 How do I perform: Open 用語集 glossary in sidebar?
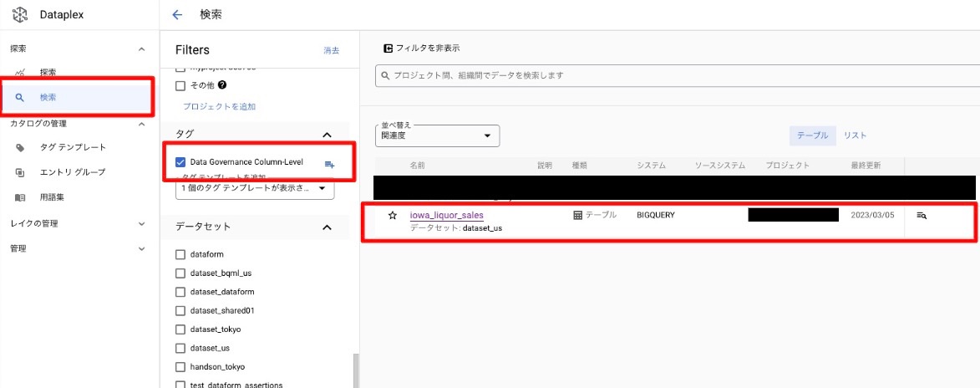[x=52, y=197]
